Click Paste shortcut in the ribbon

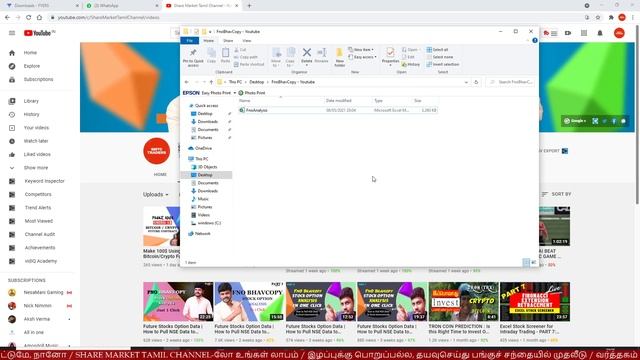[249, 64]
